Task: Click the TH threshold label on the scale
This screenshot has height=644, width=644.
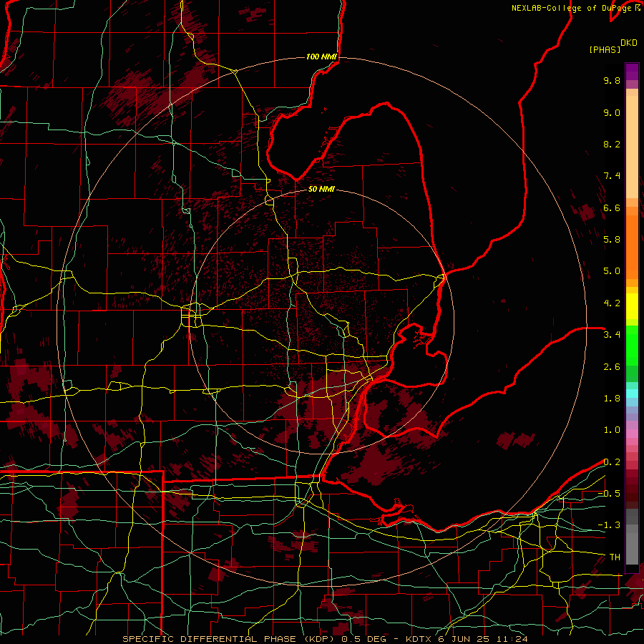Action: (615, 557)
